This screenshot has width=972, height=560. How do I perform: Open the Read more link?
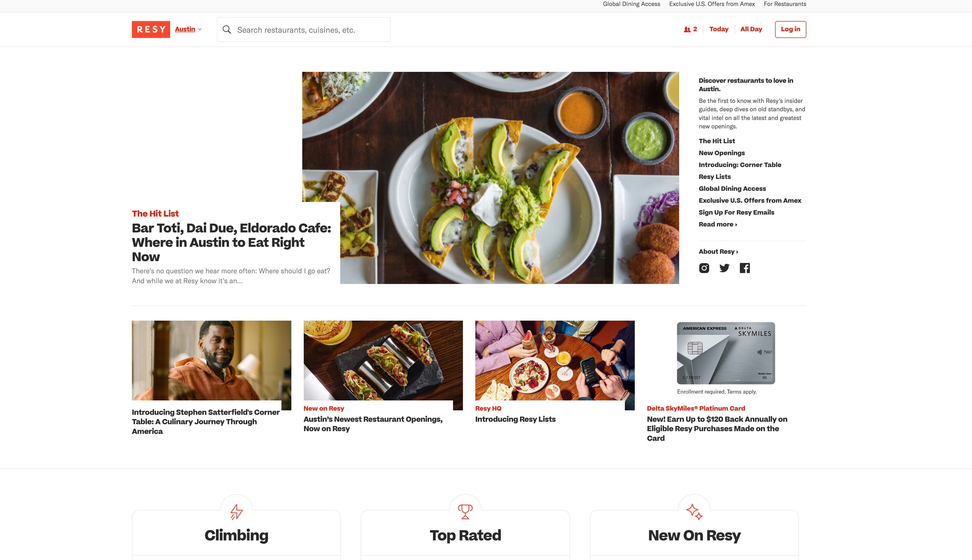click(718, 224)
